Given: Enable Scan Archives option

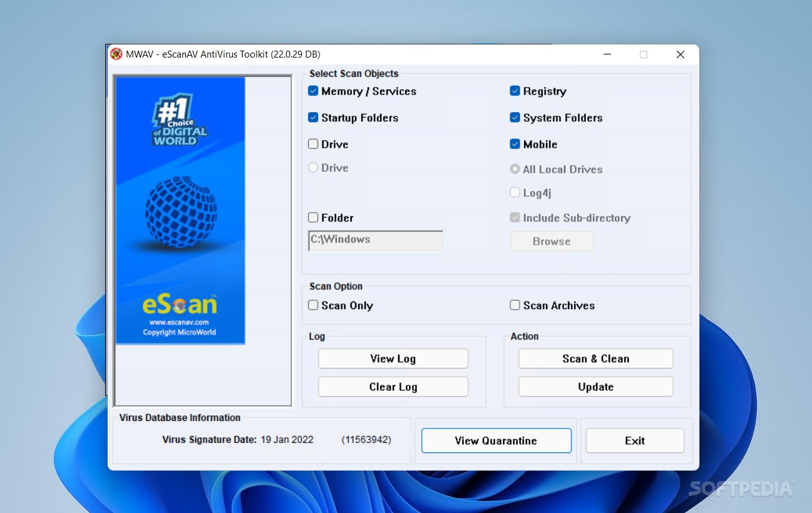Looking at the screenshot, I should coord(515,305).
